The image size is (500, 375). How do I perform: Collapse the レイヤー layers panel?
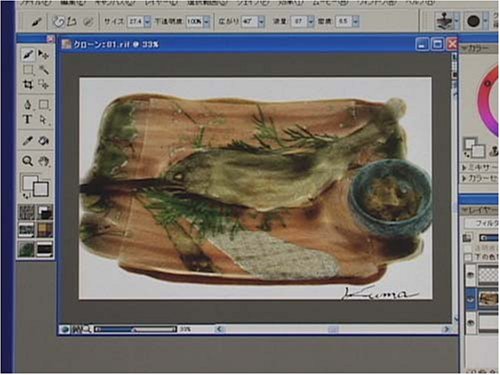point(464,210)
